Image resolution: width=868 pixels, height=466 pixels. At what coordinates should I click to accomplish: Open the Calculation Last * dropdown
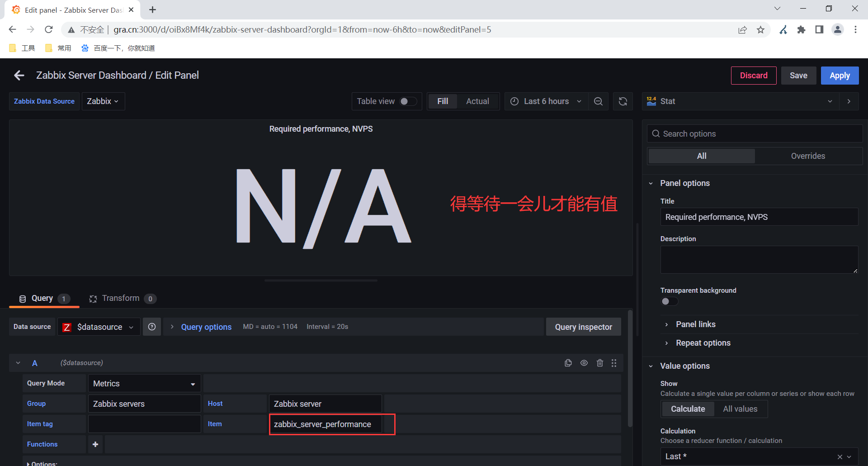(x=759, y=457)
